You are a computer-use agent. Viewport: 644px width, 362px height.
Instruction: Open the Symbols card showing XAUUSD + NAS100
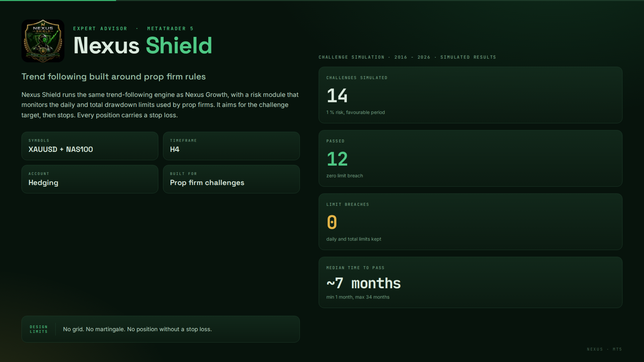tap(90, 146)
